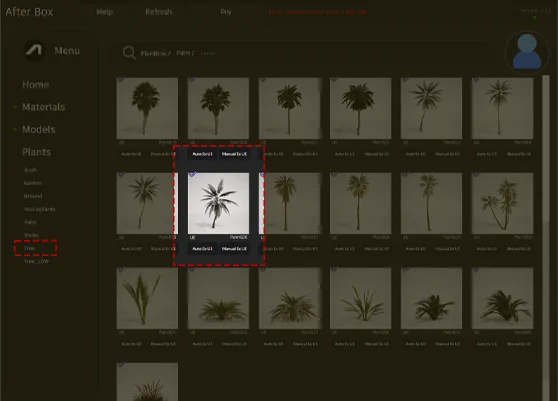
Task: Select the fourth palm thumbnail in row one
Action: [x=360, y=109]
